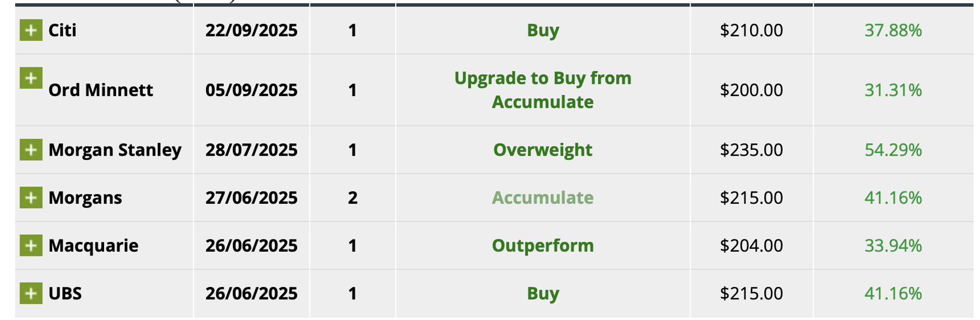Open Upgrade to Buy from Accumulate link

click(543, 90)
